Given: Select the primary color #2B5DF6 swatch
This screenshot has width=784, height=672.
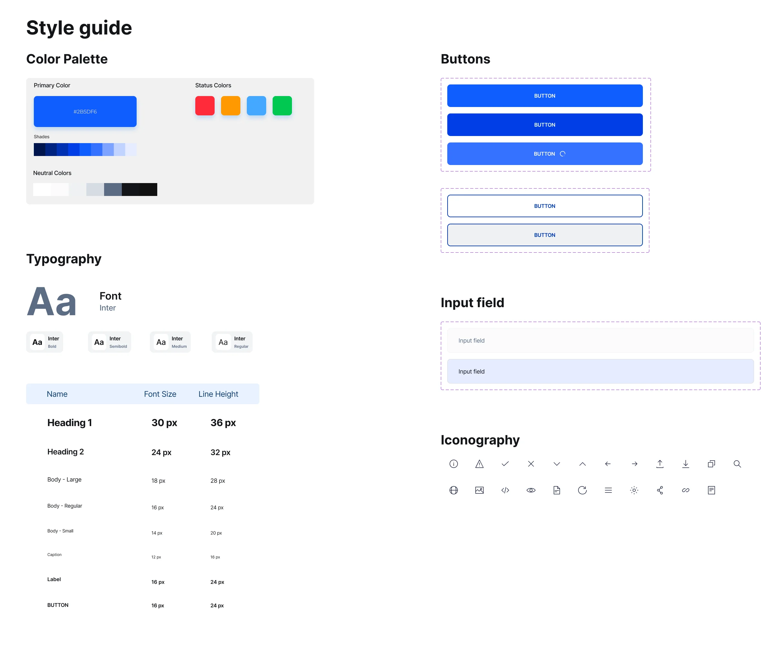Looking at the screenshot, I should (85, 112).
